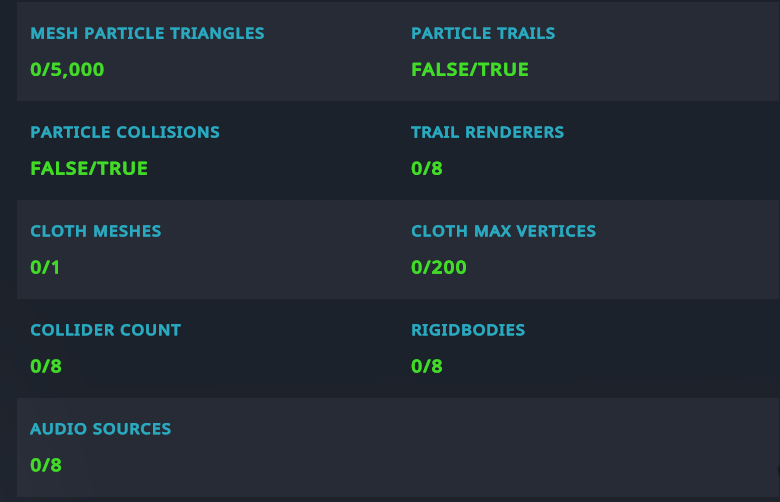Image resolution: width=780 pixels, height=502 pixels.
Task: Select the 0/200 cloth vertices value
Action: click(438, 268)
